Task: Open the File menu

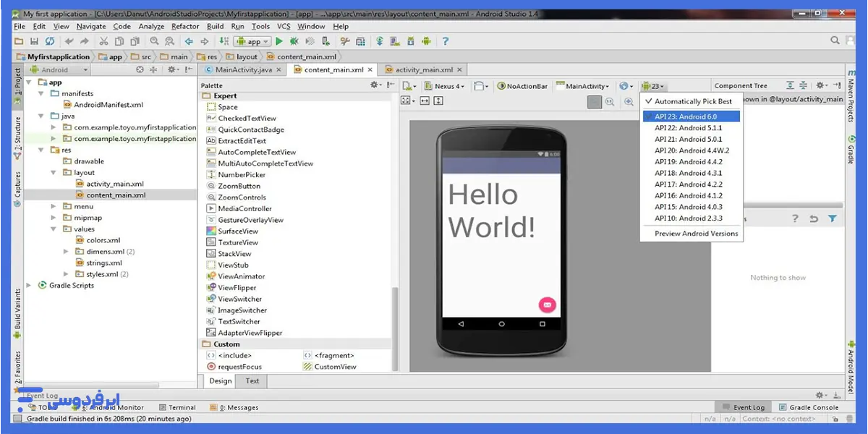Action: [x=20, y=27]
